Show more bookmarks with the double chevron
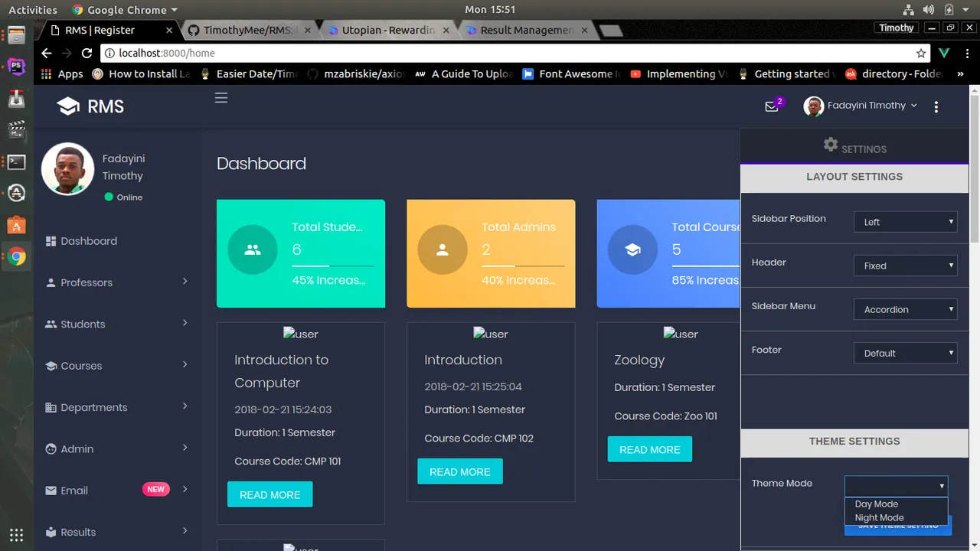 point(961,73)
